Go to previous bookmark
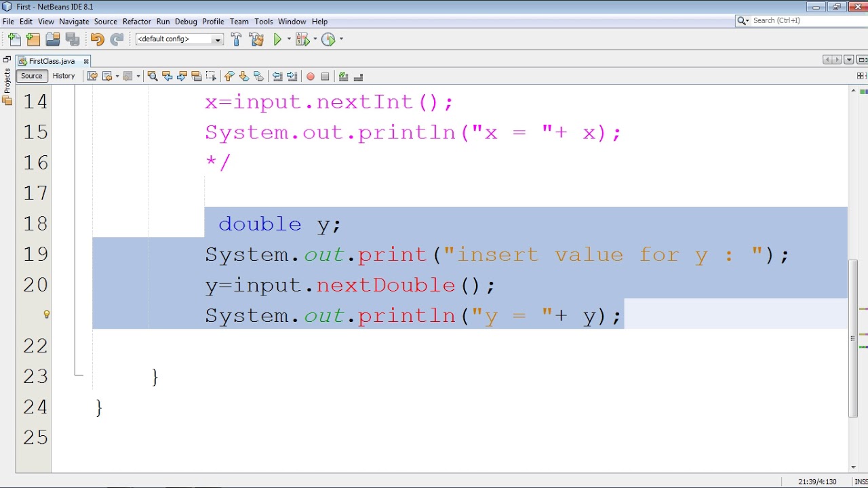The width and height of the screenshot is (868, 488). (229, 77)
